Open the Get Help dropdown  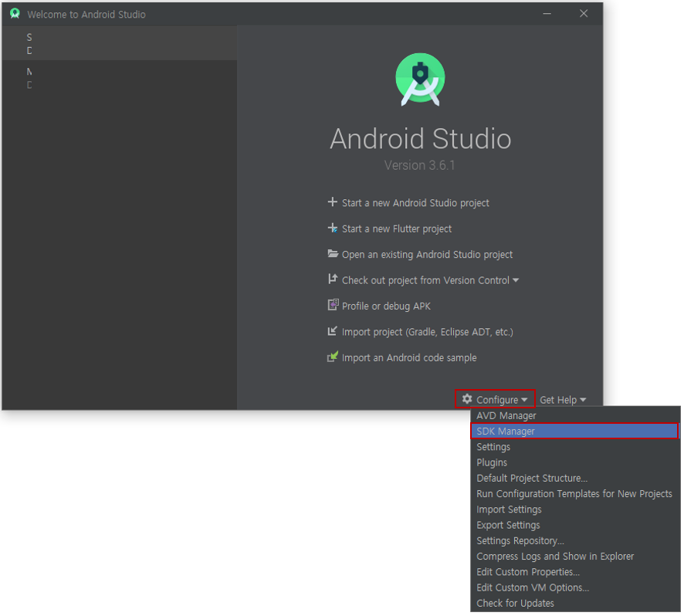coord(564,400)
